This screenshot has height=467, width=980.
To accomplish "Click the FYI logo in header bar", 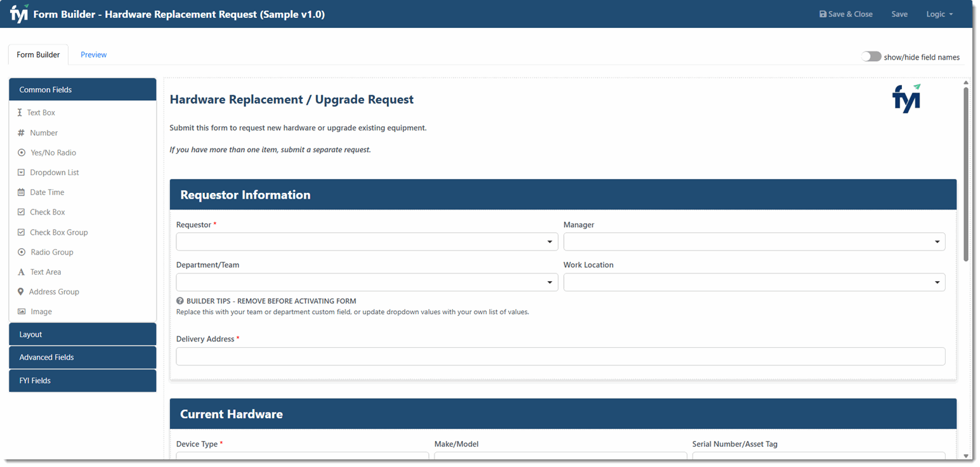I will coord(19,13).
